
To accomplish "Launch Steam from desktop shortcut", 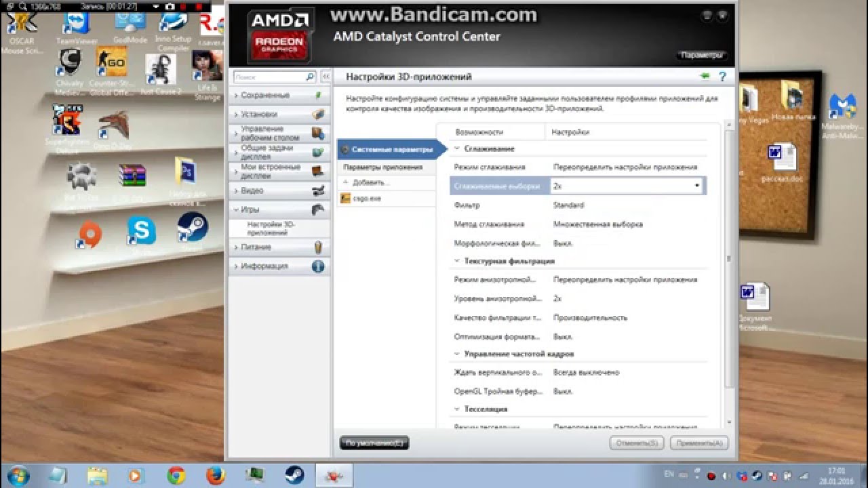I will coord(192,232).
